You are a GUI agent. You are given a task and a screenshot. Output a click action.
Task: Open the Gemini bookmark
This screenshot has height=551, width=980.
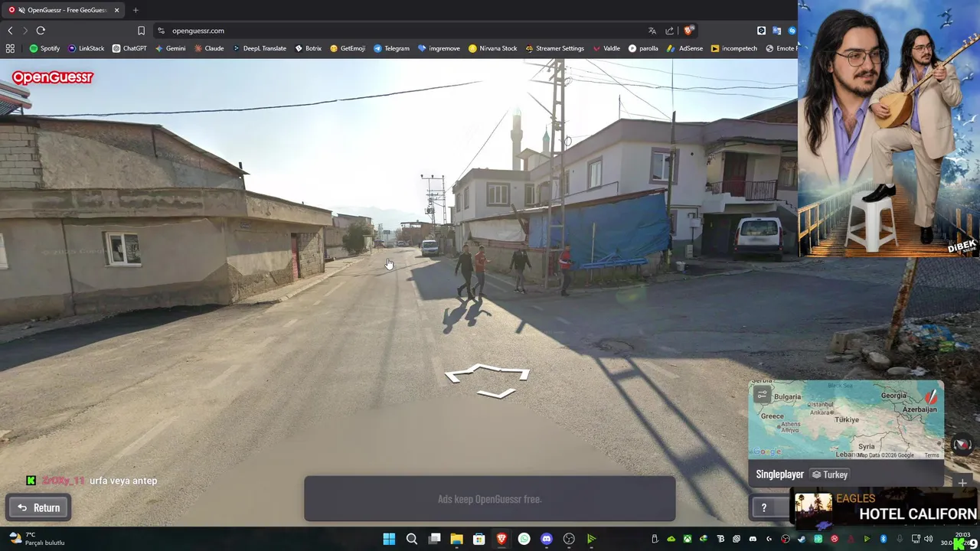[170, 48]
